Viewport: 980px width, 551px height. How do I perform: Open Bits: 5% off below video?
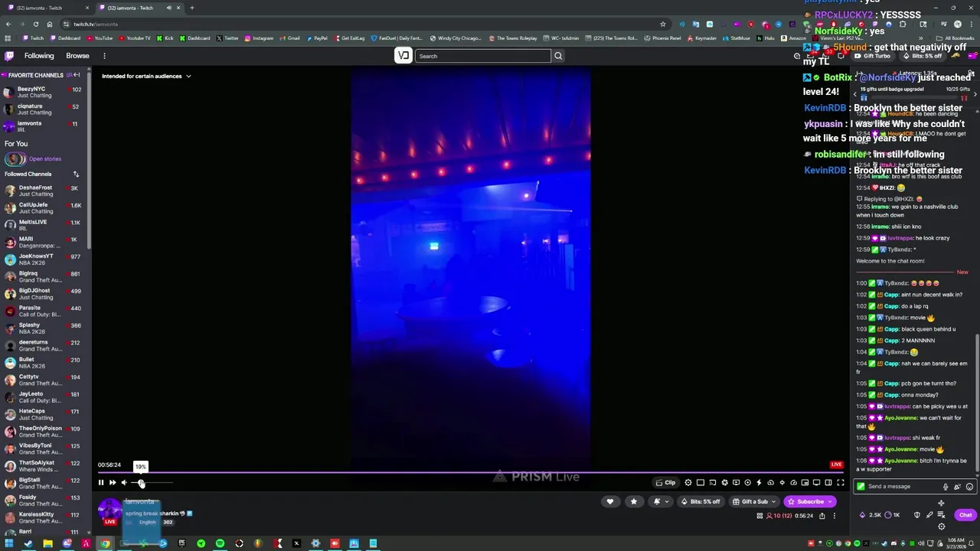tap(701, 501)
